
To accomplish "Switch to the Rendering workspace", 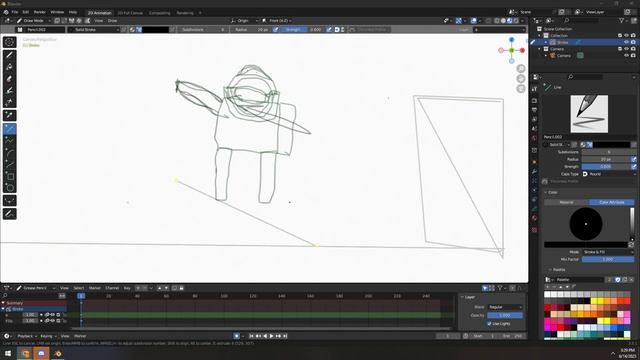I will pos(185,13).
